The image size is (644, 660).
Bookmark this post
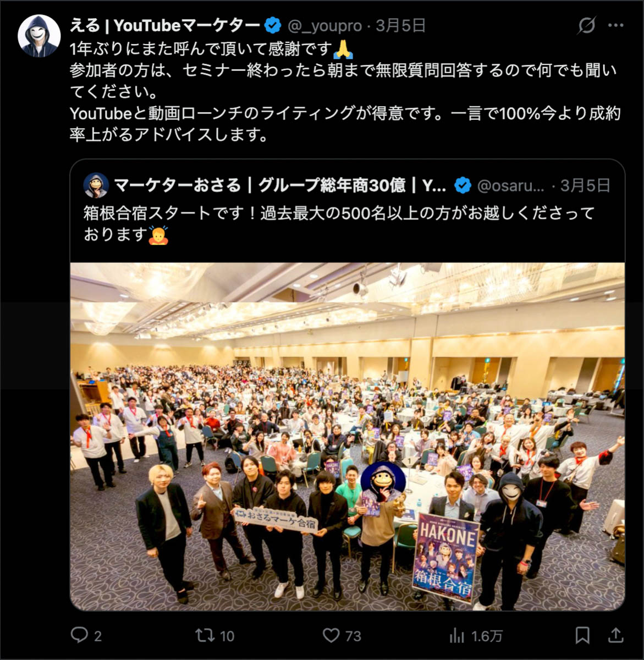click(x=582, y=635)
